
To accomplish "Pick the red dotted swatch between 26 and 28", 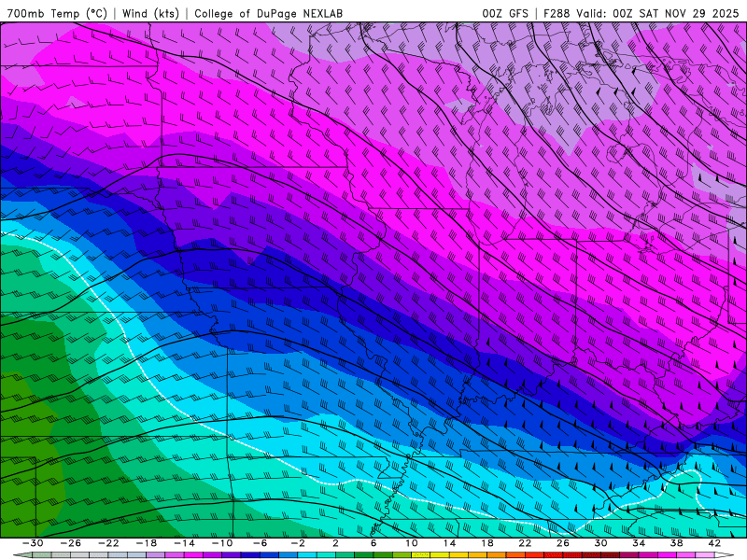I will [571, 555].
